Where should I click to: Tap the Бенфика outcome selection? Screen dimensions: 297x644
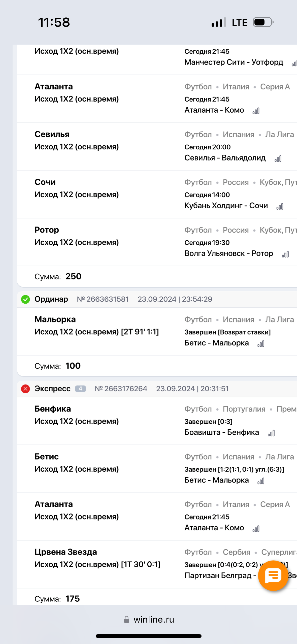[76, 415]
